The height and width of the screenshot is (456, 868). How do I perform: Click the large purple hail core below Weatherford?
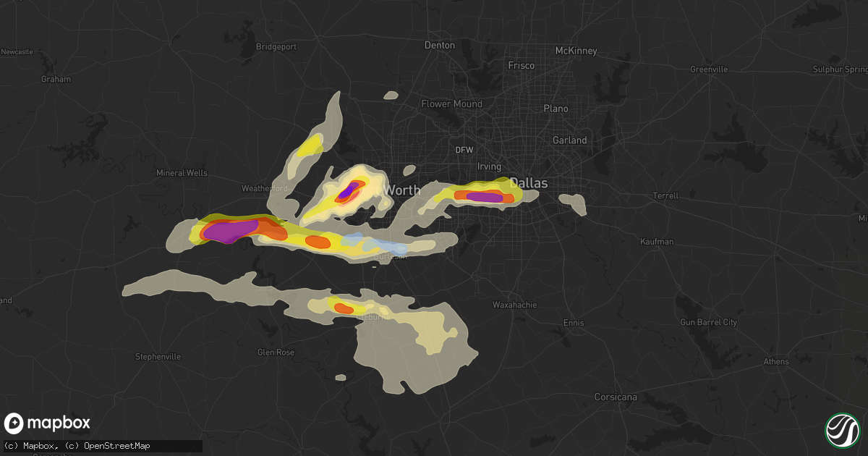pyautogui.click(x=230, y=232)
